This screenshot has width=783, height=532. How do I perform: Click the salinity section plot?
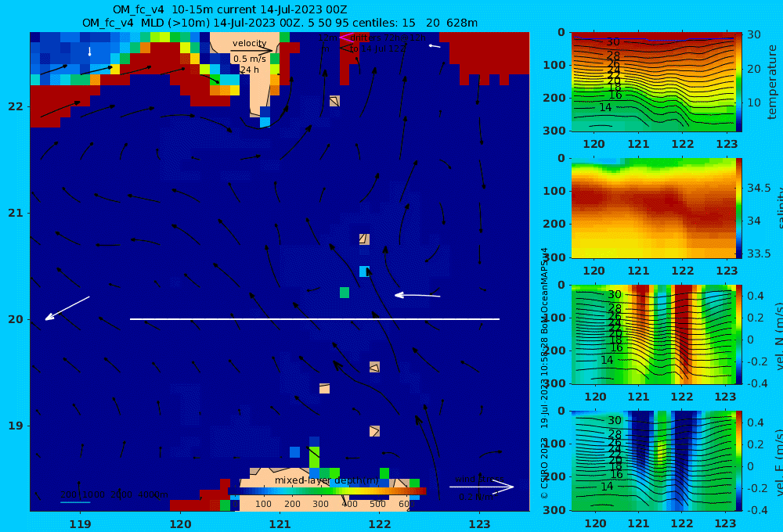[653, 208]
